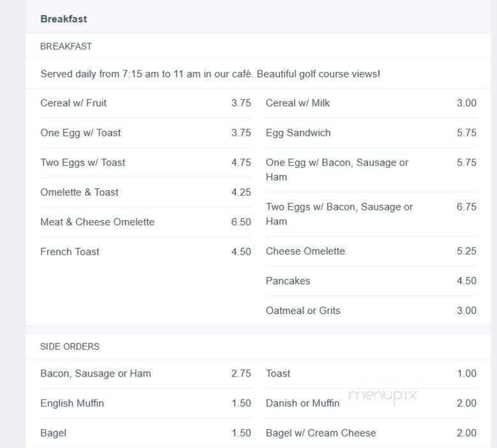497x448 pixels.
Task: Click the menupix watermark logo
Action: (x=383, y=396)
